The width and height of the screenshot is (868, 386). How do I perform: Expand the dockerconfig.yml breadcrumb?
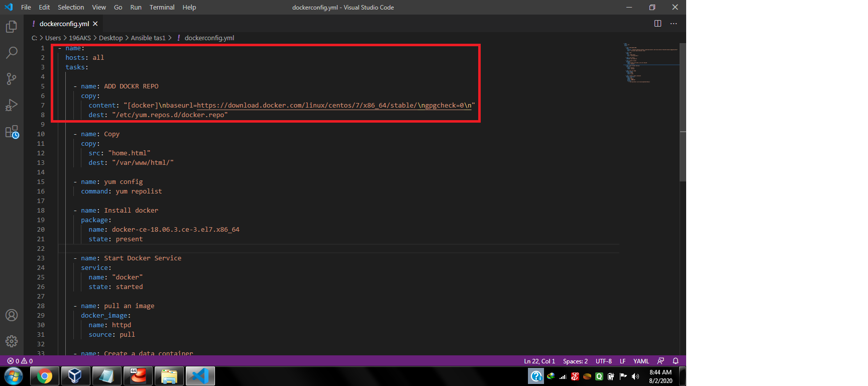click(x=209, y=38)
